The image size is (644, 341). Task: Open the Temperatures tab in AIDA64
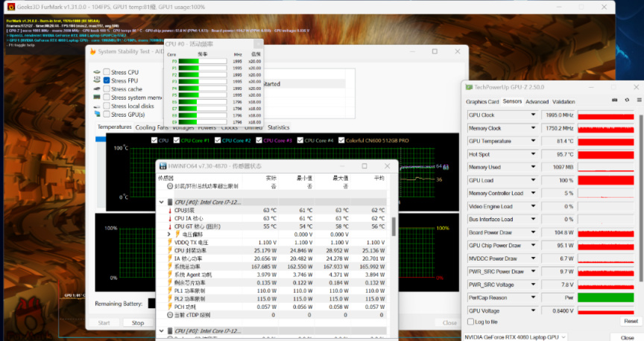point(115,127)
